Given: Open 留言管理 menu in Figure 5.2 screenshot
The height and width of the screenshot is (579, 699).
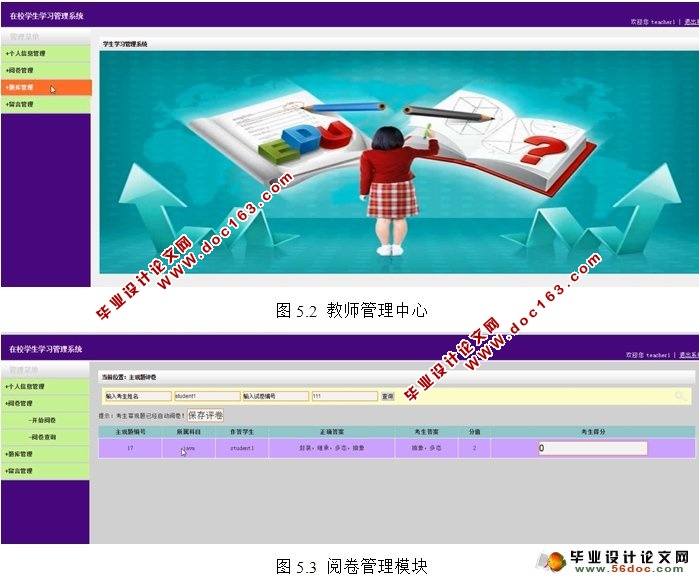Looking at the screenshot, I should pos(45,104).
